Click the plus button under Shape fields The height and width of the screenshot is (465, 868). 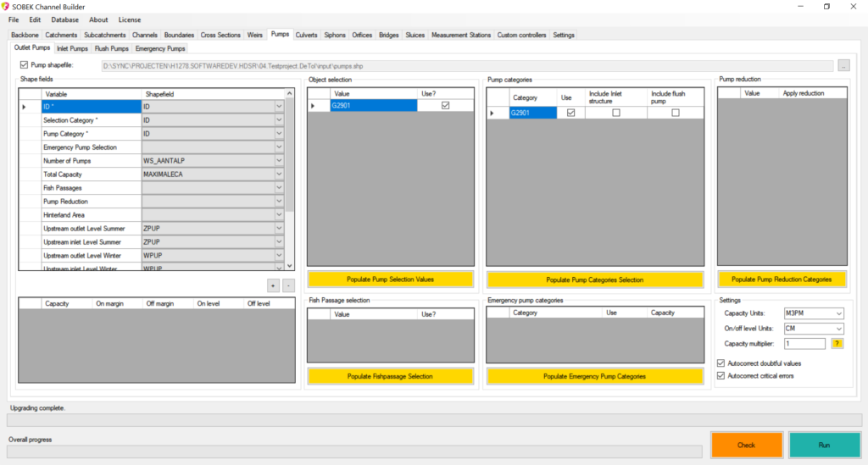(273, 285)
